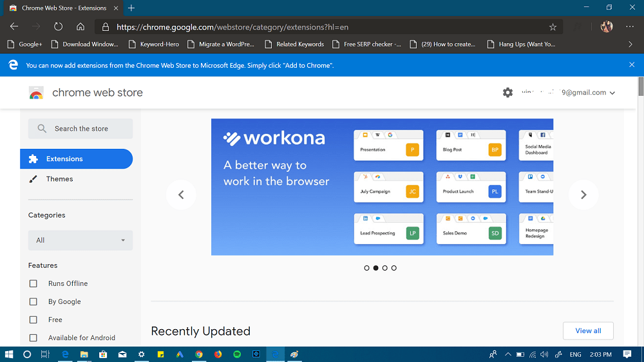Open Sticky Notes from the taskbar

click(x=160, y=354)
